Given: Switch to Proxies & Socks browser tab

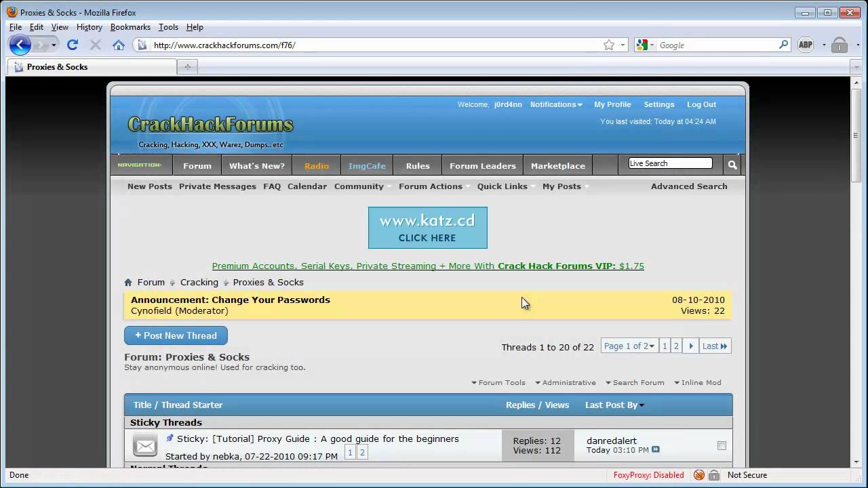Looking at the screenshot, I should click(x=92, y=66).
